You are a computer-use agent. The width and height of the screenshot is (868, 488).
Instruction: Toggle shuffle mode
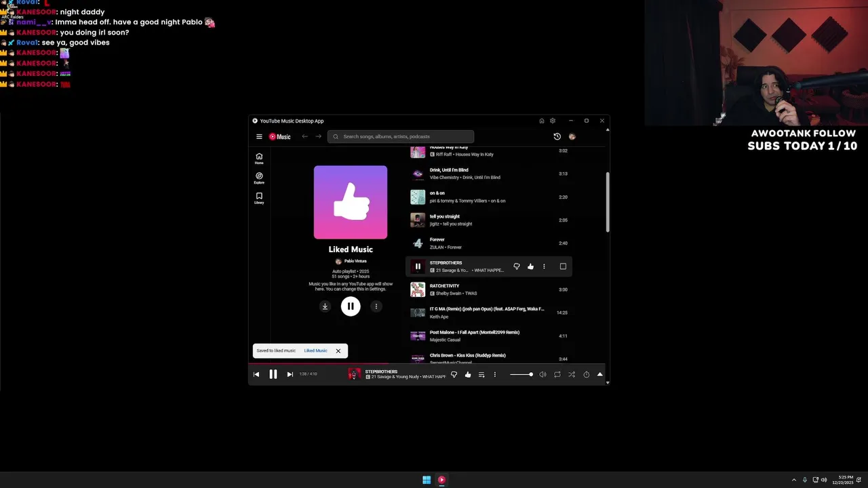572,374
